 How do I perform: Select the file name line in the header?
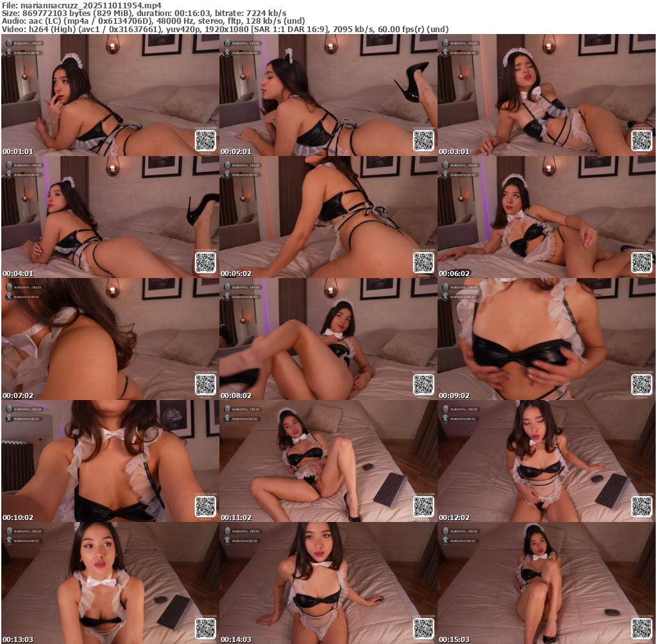(x=81, y=5)
